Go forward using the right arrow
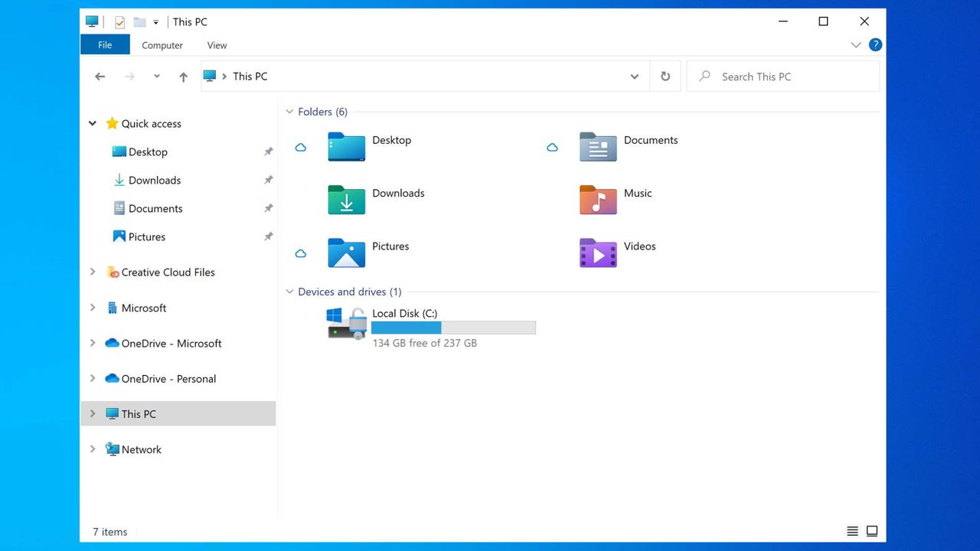 coord(129,77)
